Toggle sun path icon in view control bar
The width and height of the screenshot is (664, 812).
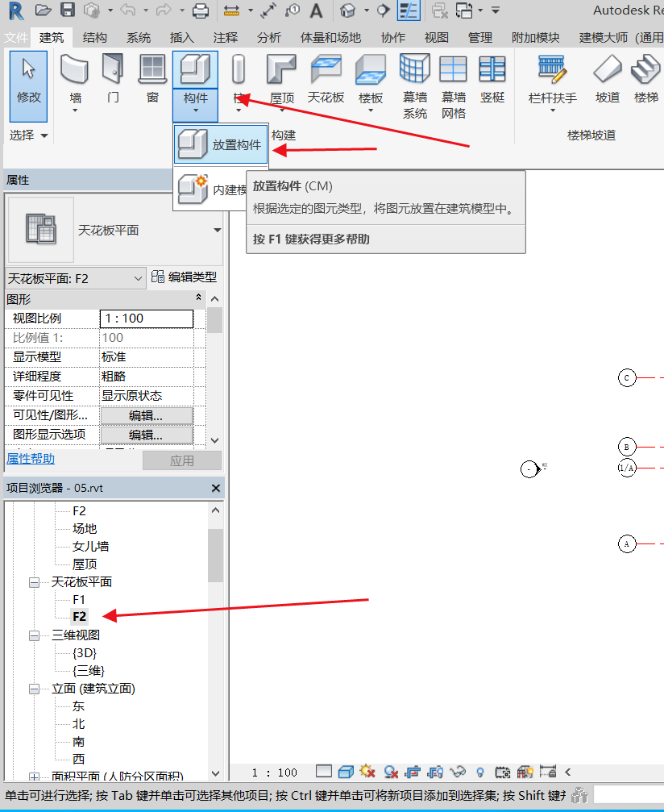(x=368, y=772)
